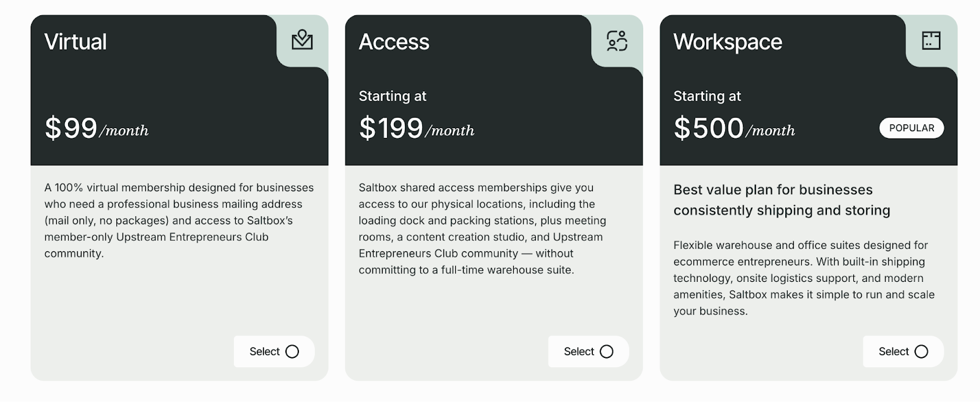Click the Virtual membership description text
The width and height of the screenshot is (980, 402).
(178, 220)
